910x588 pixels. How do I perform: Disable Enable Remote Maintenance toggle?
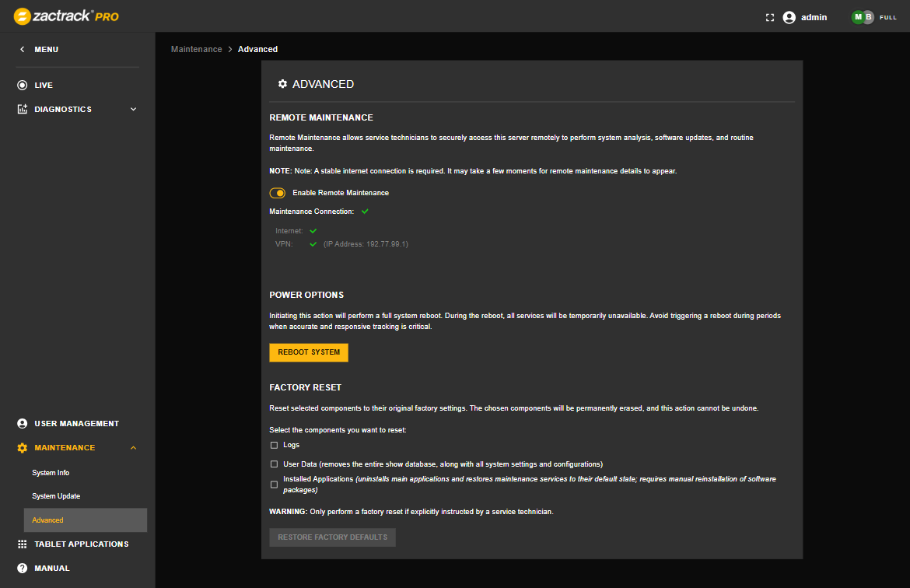click(x=278, y=192)
